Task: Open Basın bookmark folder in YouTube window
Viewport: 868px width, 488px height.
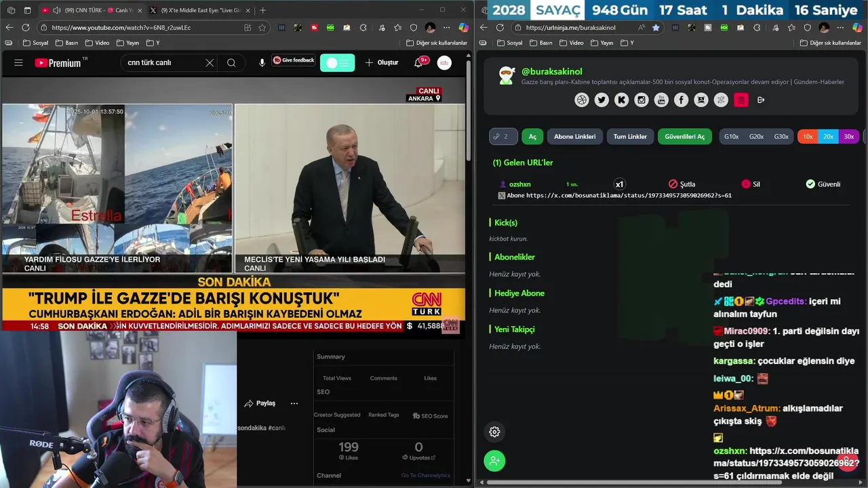Action: [66, 43]
